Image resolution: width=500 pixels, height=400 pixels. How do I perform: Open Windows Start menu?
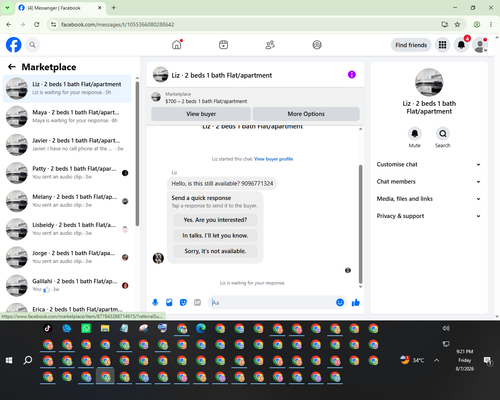click(9, 360)
